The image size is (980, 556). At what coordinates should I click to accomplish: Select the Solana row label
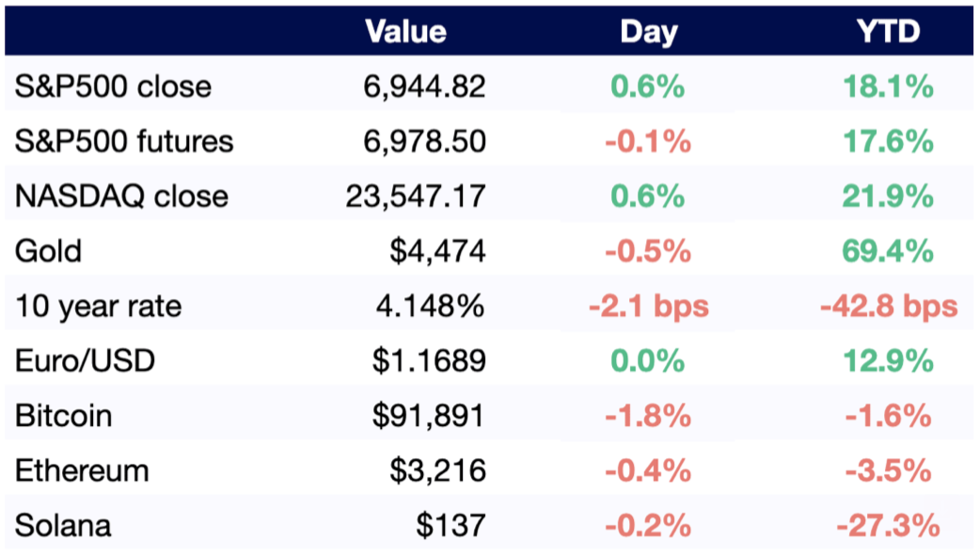[x=63, y=524]
